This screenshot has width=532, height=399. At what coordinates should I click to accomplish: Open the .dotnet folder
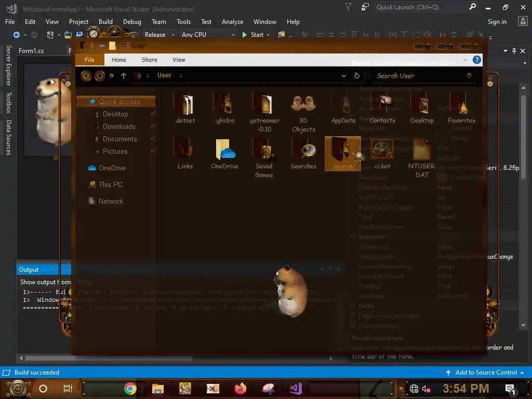click(x=185, y=109)
